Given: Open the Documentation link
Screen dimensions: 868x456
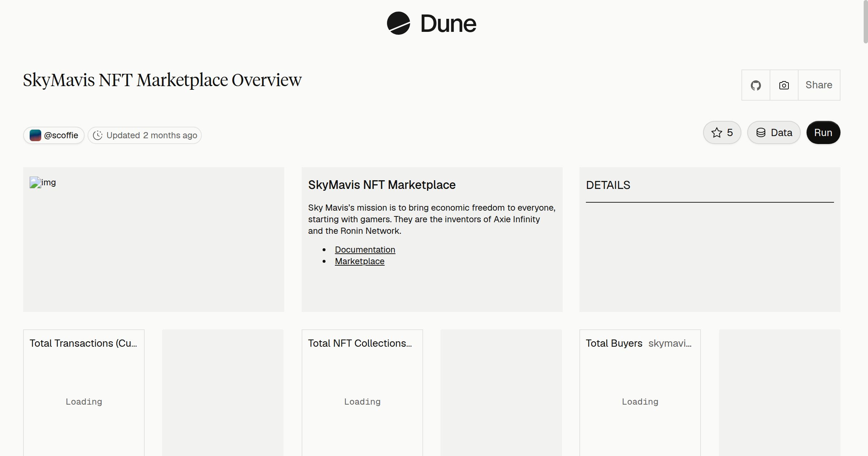Looking at the screenshot, I should pyautogui.click(x=365, y=250).
